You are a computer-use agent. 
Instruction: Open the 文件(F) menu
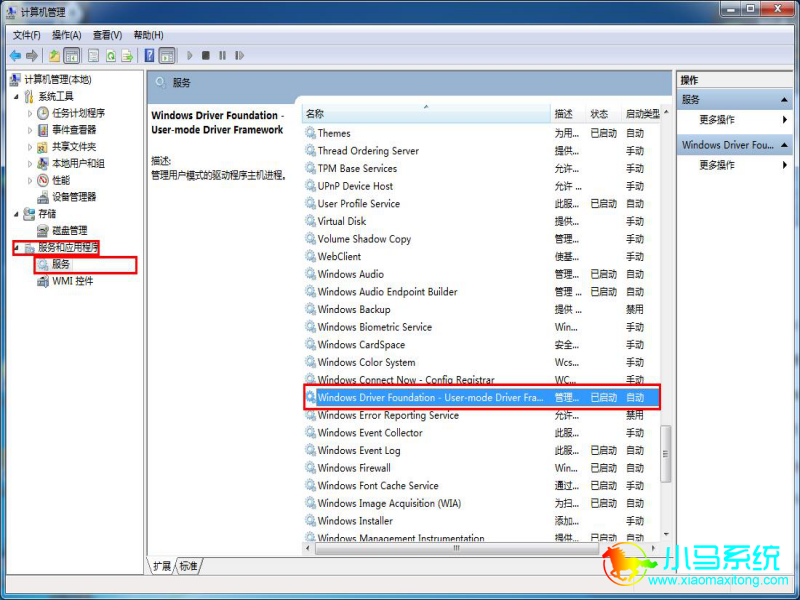pos(27,35)
